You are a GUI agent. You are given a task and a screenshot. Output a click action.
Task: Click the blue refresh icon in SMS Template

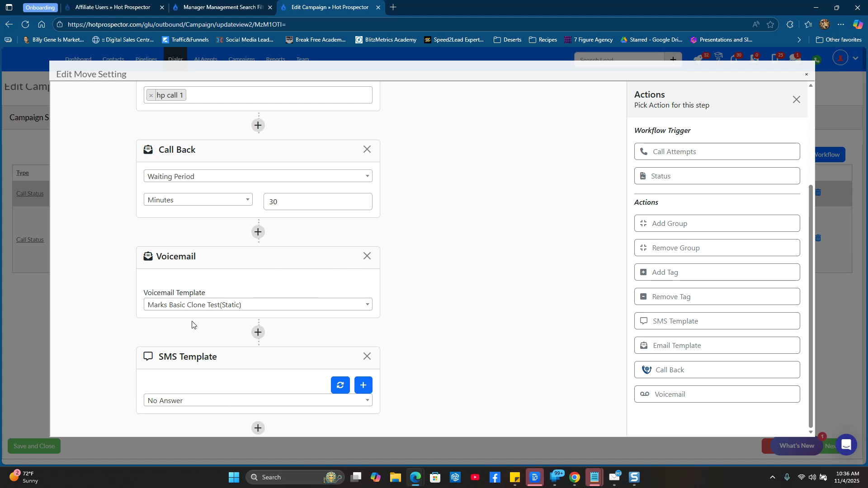tap(340, 385)
